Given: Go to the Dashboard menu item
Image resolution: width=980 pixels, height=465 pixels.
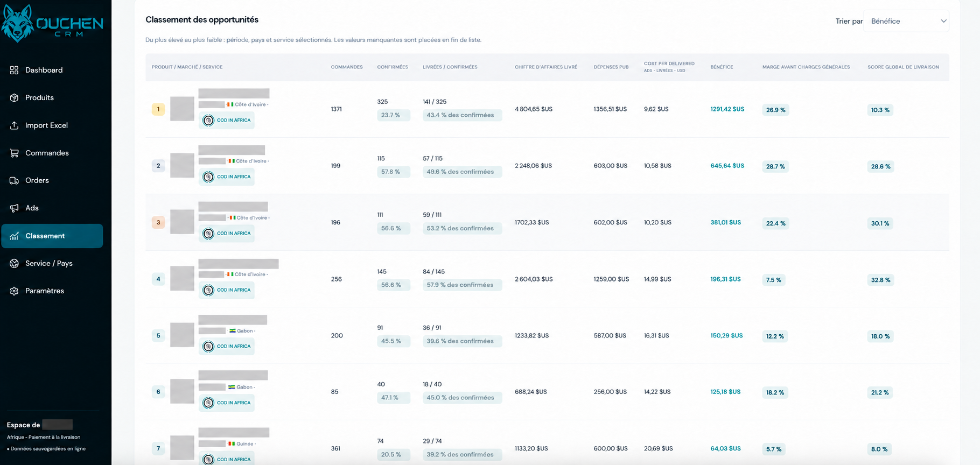Looking at the screenshot, I should click(52, 70).
